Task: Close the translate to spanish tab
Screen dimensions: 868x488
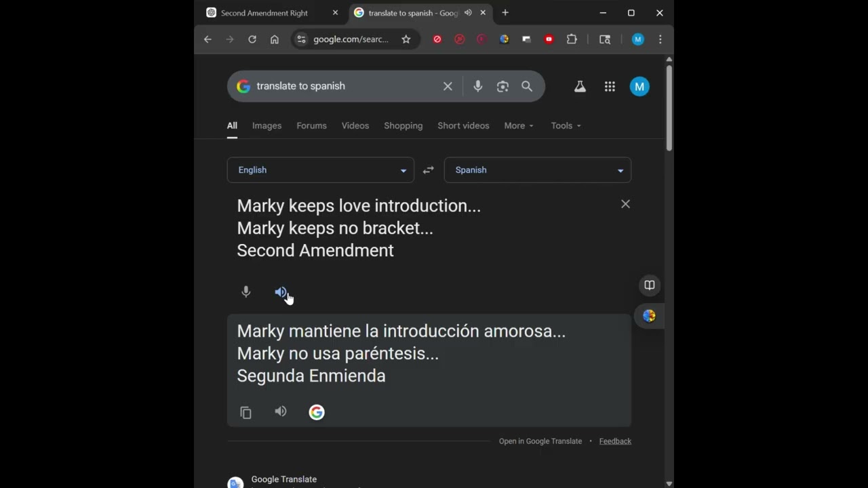Action: (483, 13)
